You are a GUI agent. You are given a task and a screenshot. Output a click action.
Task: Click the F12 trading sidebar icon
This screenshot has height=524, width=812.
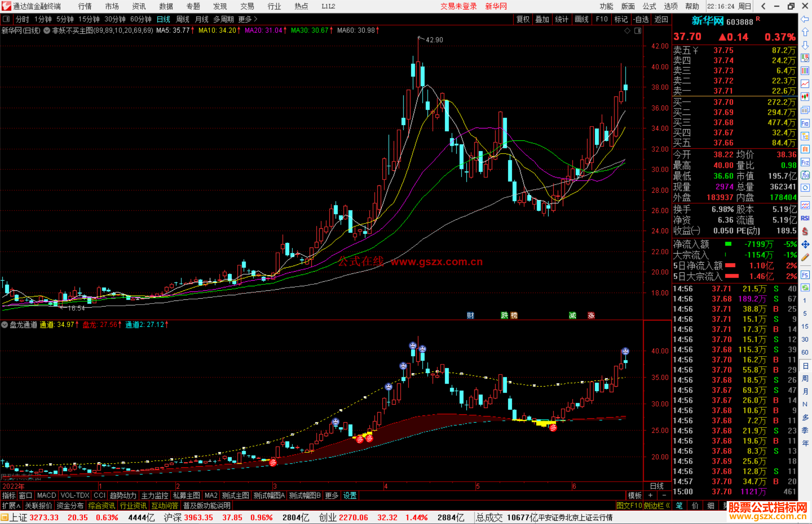(805, 162)
